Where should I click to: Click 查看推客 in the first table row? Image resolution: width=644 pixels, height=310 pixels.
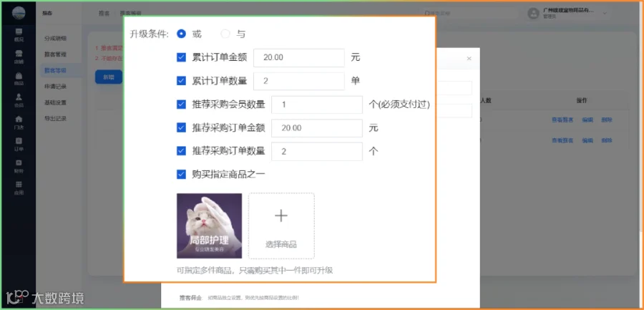(562, 120)
